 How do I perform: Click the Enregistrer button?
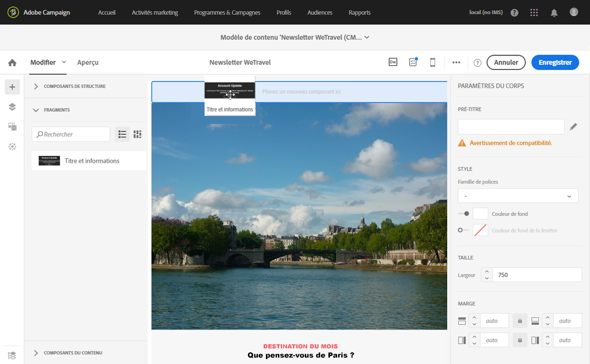click(x=555, y=63)
